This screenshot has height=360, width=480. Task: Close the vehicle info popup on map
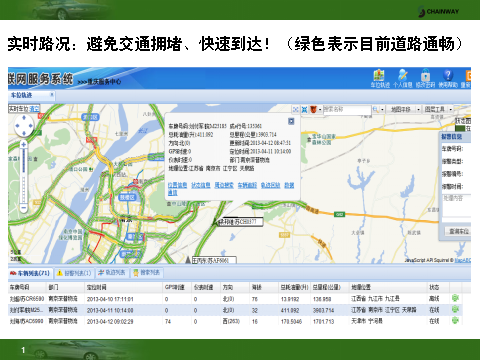coord(291,121)
